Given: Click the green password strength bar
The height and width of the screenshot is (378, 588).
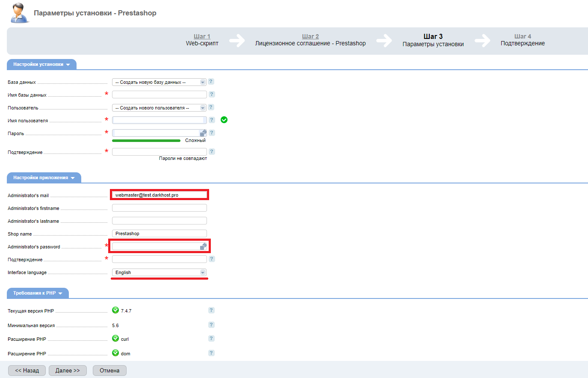Looking at the screenshot, I should (x=146, y=141).
